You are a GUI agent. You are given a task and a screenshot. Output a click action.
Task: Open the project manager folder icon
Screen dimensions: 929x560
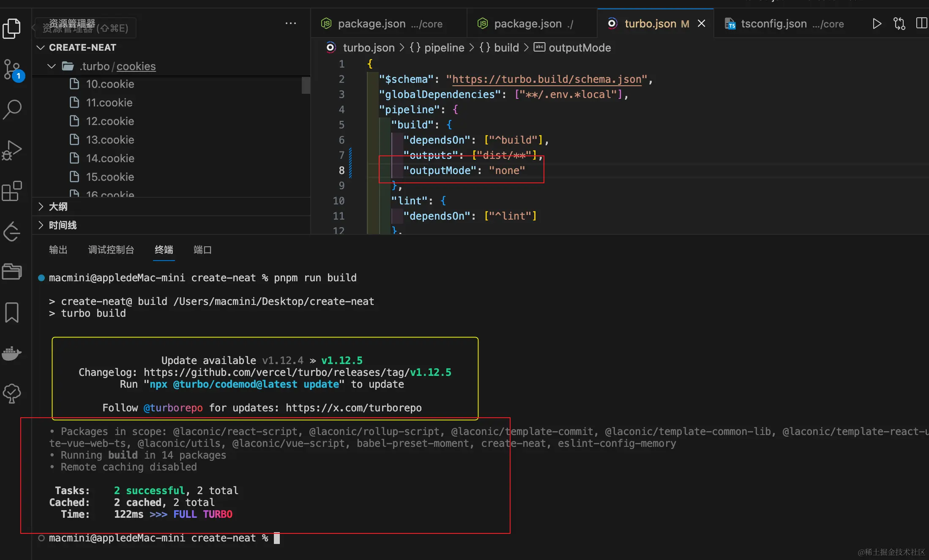pos(12,272)
